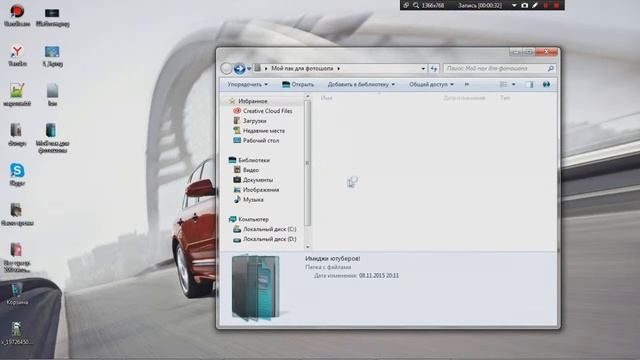The width and height of the screenshot is (640, 360).
Task: Sort by the 'Тип' column header
Action: (x=505, y=98)
